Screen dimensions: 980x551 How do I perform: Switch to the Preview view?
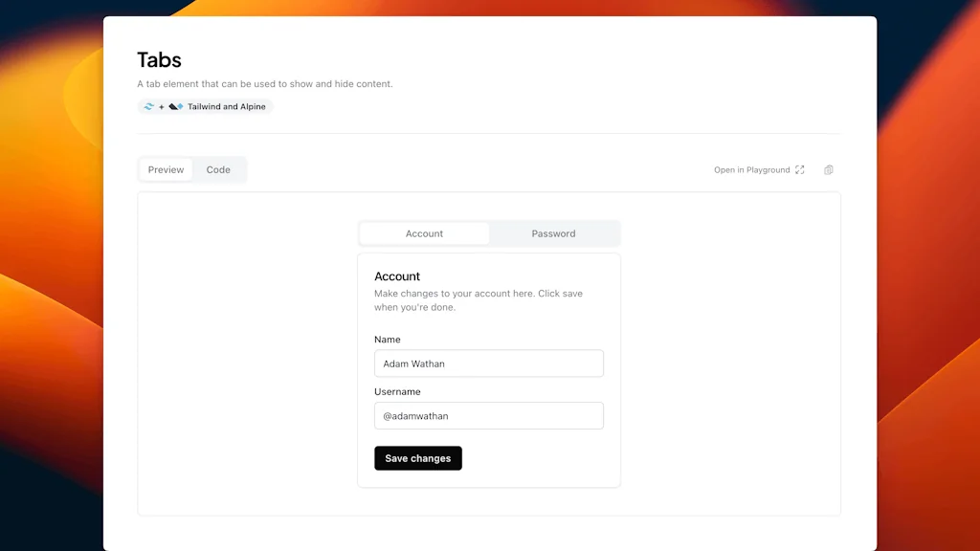[x=166, y=170]
